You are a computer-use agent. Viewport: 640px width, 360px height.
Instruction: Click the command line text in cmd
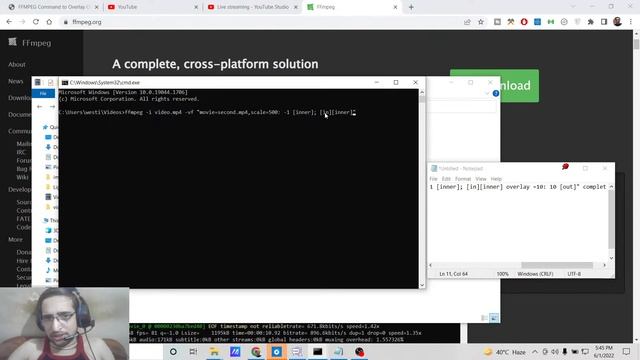(x=207, y=112)
